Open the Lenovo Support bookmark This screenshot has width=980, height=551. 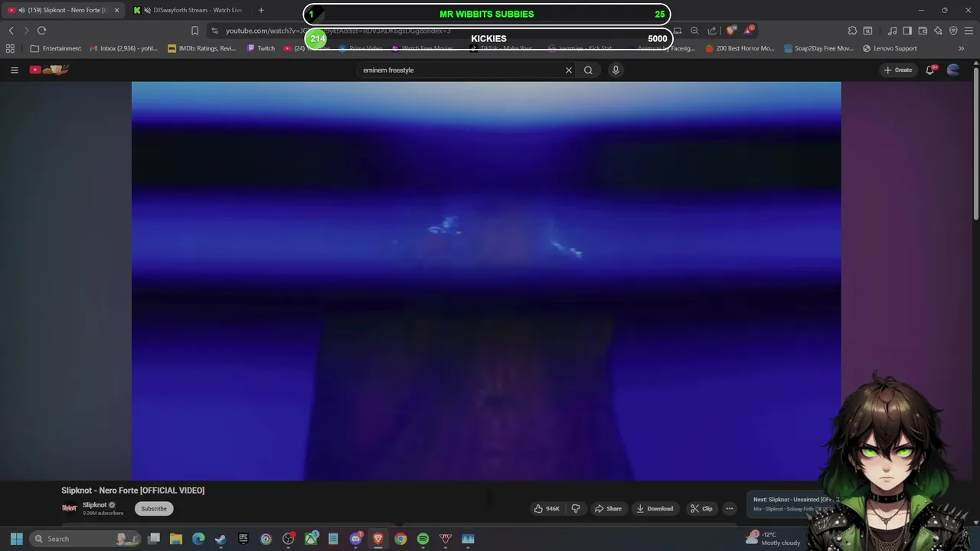[890, 48]
